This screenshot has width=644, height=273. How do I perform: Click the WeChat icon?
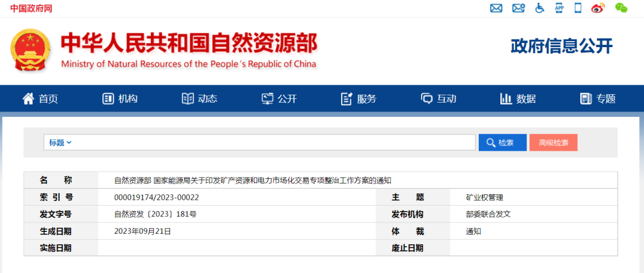621,8
